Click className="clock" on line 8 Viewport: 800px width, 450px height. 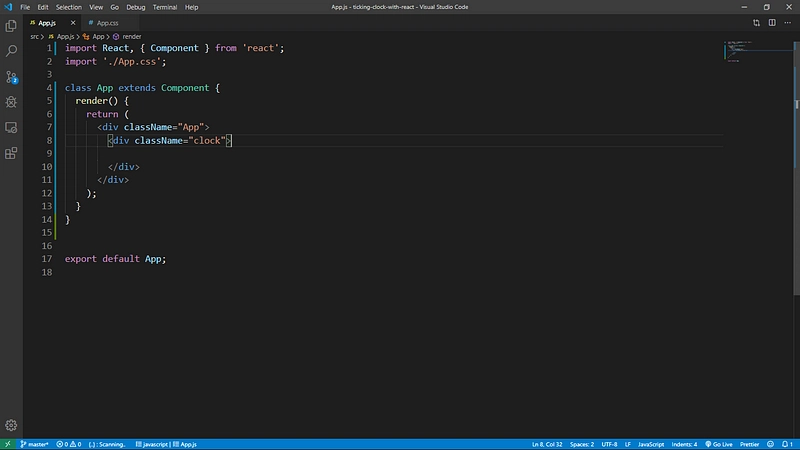click(x=180, y=140)
